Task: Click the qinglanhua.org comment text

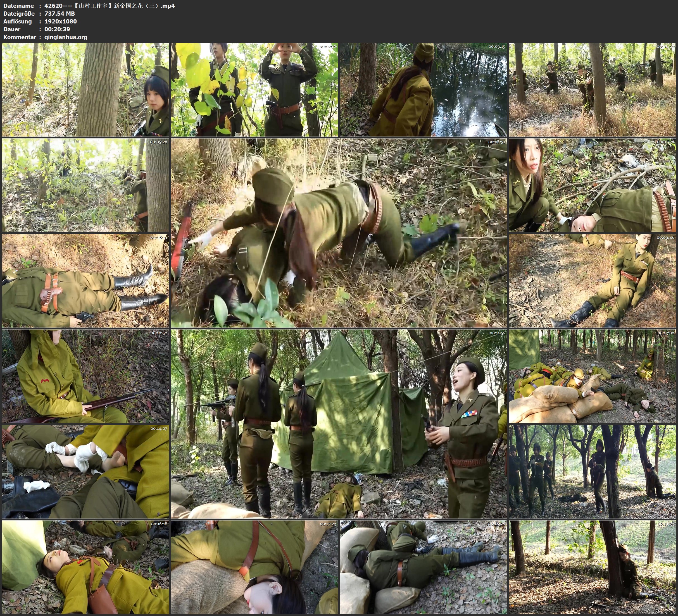Action: pyautogui.click(x=66, y=37)
